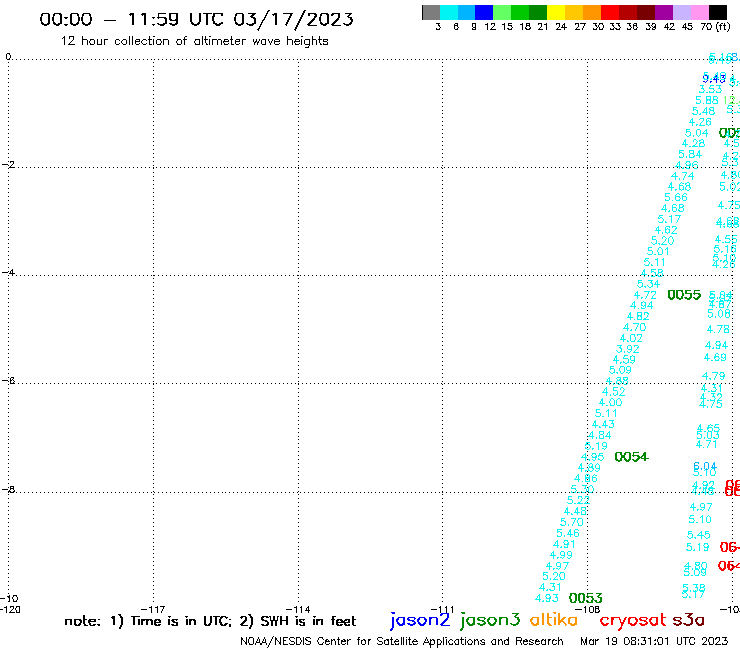Screen dimensions: 740x650
Task: Select the jason3 satellite label
Action: [x=490, y=620]
